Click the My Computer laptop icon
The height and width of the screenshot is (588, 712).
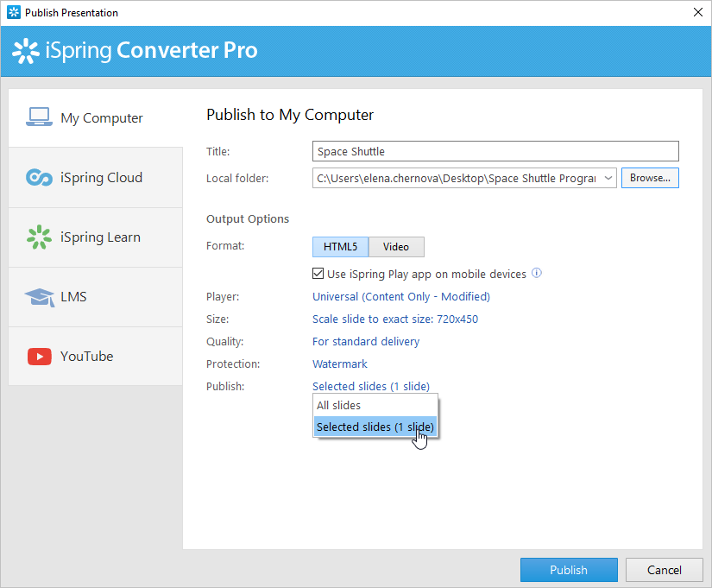point(39,117)
